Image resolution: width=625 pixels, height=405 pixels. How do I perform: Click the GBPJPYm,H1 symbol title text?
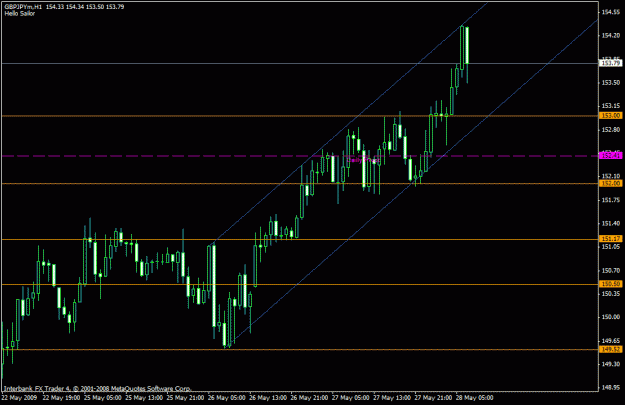(23, 7)
